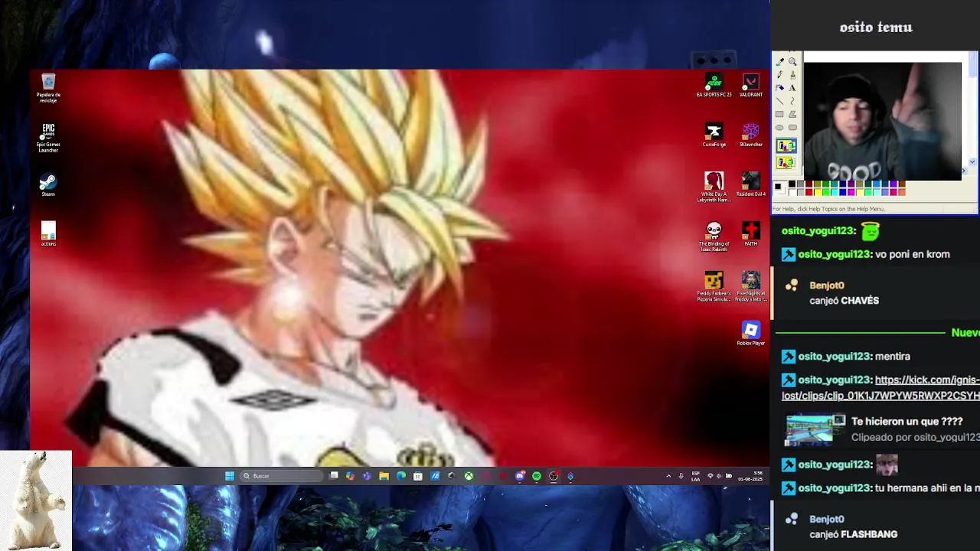Click username Benjot0 on FLASHBANG redemption
980x551 pixels.
[x=827, y=519]
